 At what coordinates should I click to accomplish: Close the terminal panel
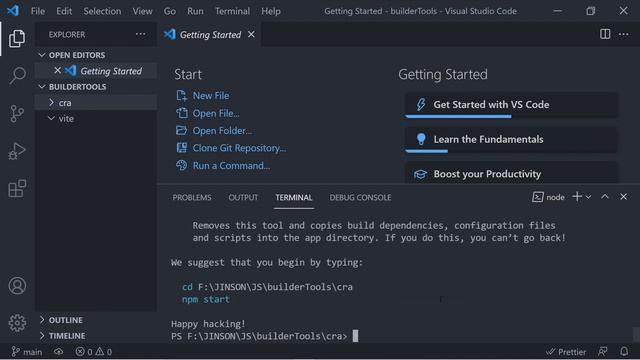pos(624,197)
